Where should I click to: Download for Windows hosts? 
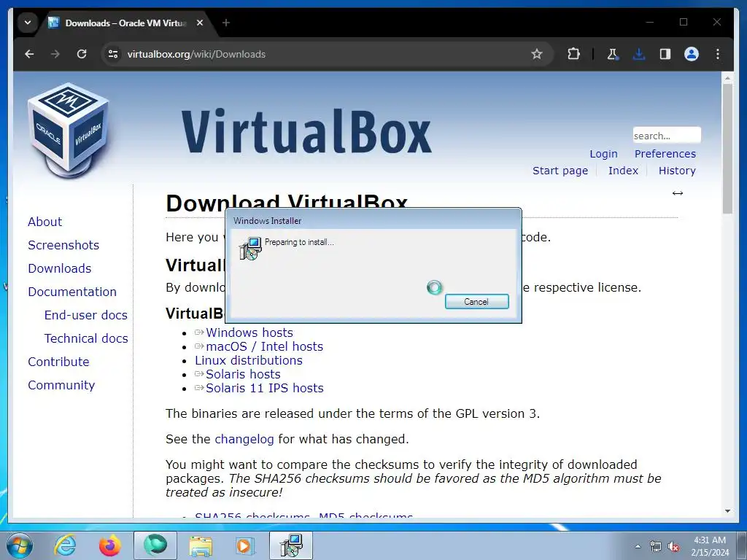tap(249, 332)
